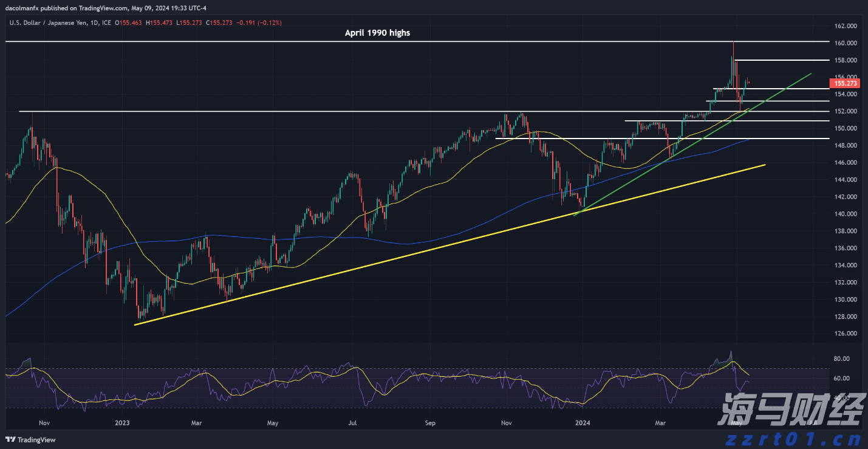Click the 60.00 RSI scale label

pos(842,378)
